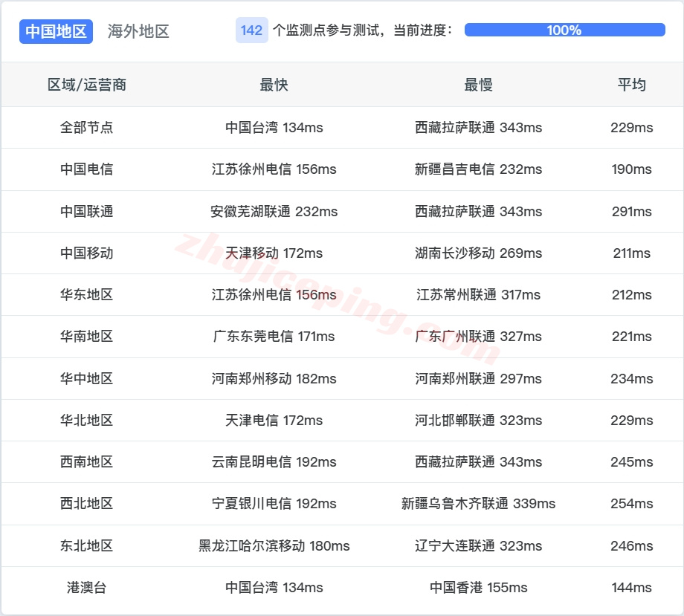Click the 212ms average value
Image resolution: width=684 pixels, height=616 pixels.
pos(632,295)
